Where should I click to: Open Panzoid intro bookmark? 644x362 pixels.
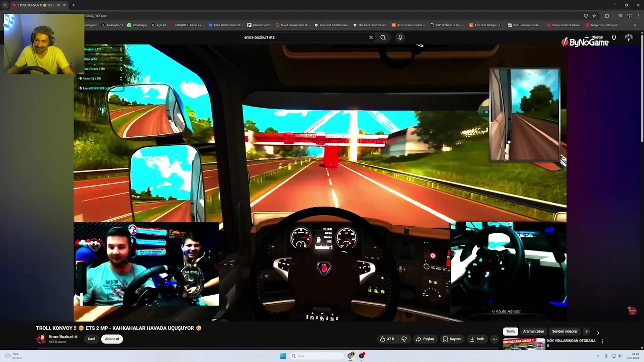(x=259, y=25)
